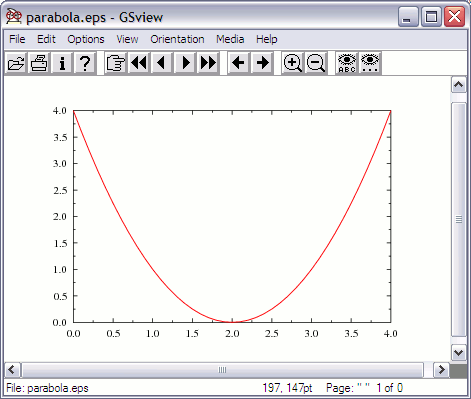Open the go to page hand icon
Image resolution: width=471 pixels, height=399 pixels.
click(x=115, y=63)
